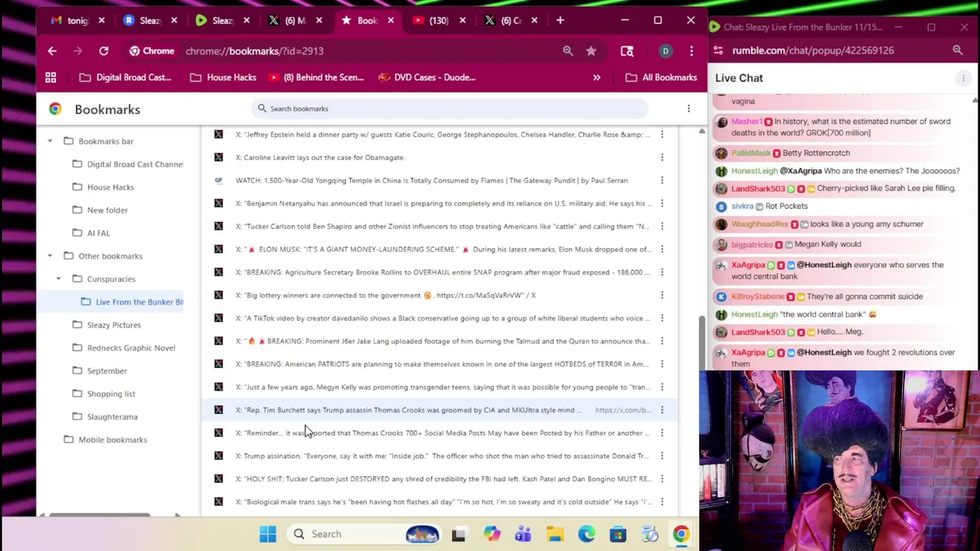Screen dimensions: 980x551
Task: Open House Hacks bookmark bar folder
Action: pos(223,77)
